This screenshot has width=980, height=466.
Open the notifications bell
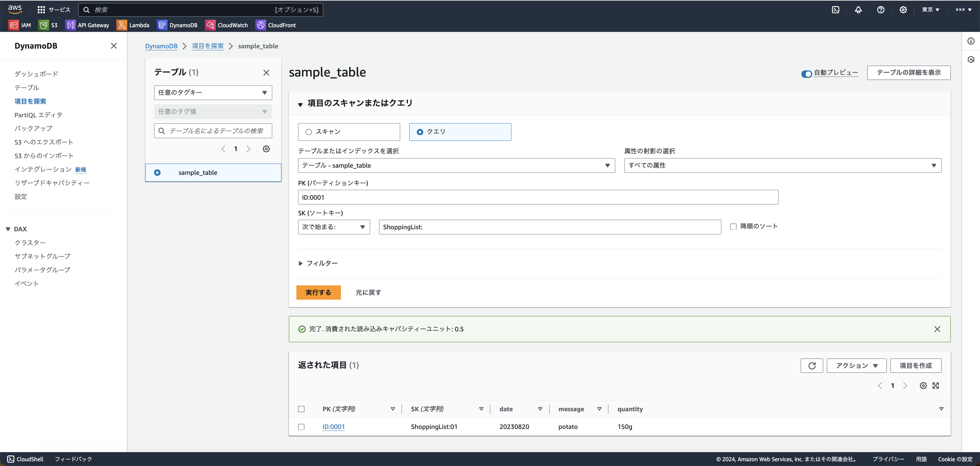pyautogui.click(x=858, y=10)
